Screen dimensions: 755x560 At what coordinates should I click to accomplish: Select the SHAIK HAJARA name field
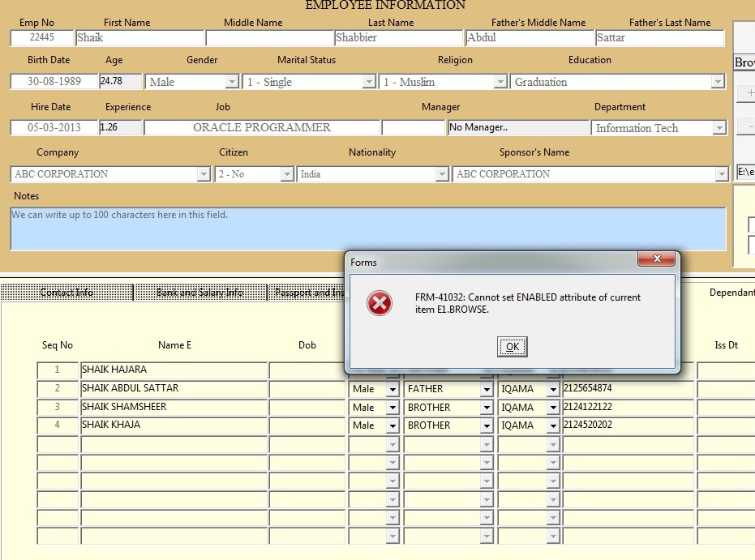pyautogui.click(x=174, y=370)
